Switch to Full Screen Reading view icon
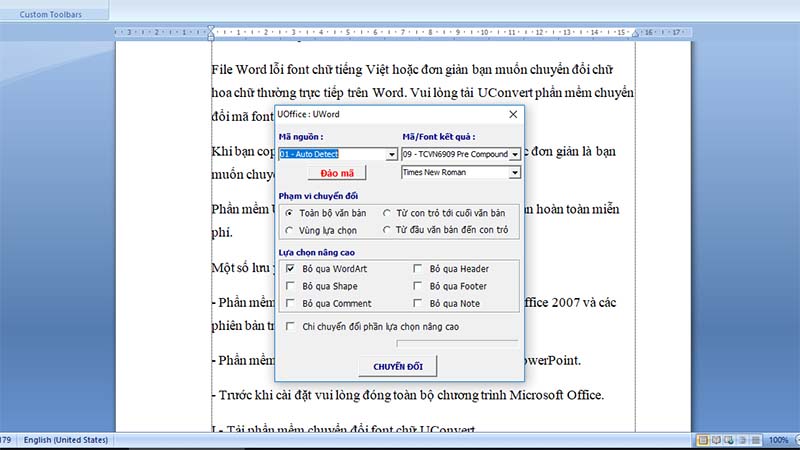 (716, 440)
